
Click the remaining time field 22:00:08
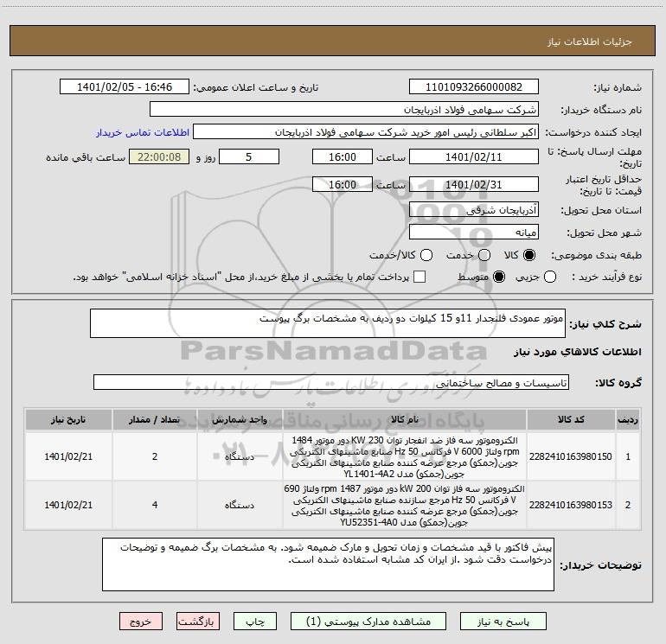pyautogui.click(x=159, y=156)
